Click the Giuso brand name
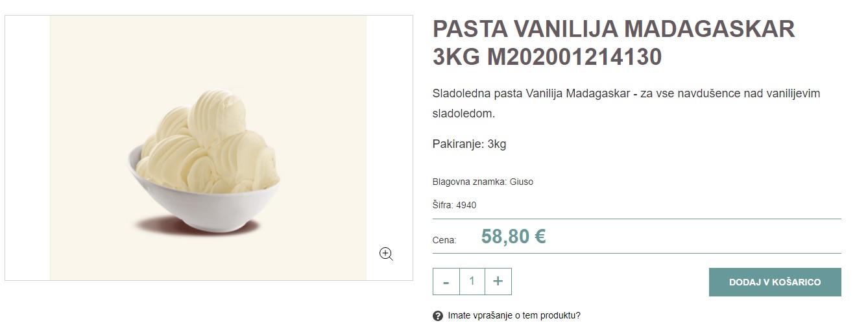This screenshot has width=868, height=336. click(x=522, y=182)
